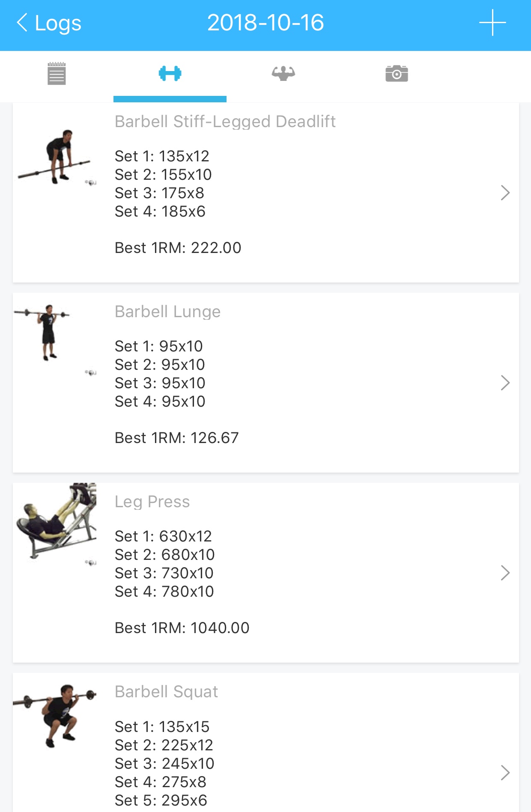This screenshot has width=531, height=812.
Task: Expand Barbell Lunge details chevron
Action: pos(505,383)
